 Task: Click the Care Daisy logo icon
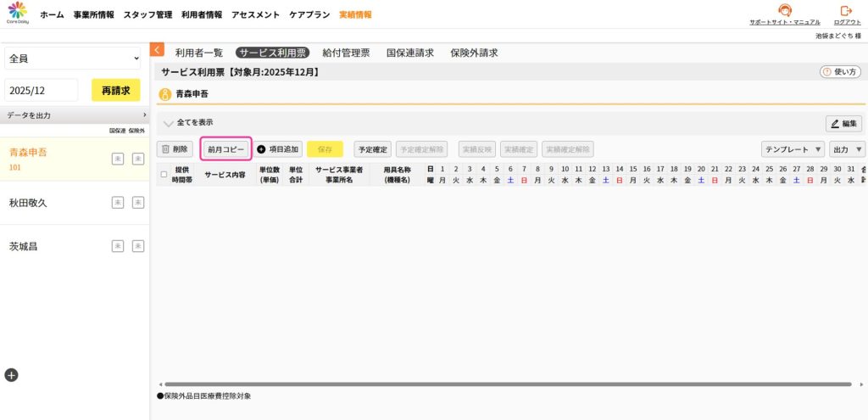(x=17, y=14)
